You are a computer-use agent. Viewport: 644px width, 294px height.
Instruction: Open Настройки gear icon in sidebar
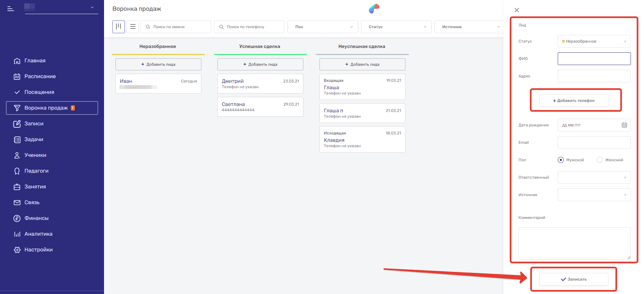(x=17, y=250)
